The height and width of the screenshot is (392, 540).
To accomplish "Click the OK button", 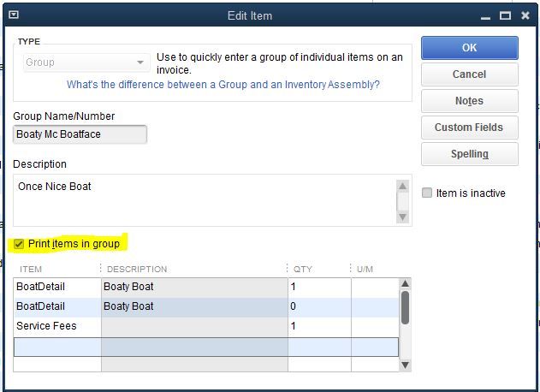I will click(469, 48).
